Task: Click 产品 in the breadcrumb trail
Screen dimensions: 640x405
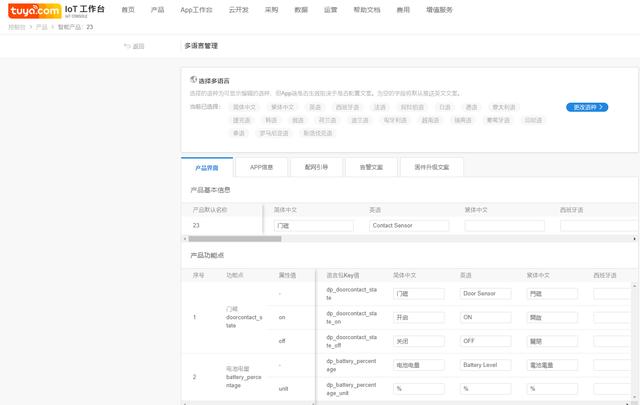Action: [x=42, y=27]
